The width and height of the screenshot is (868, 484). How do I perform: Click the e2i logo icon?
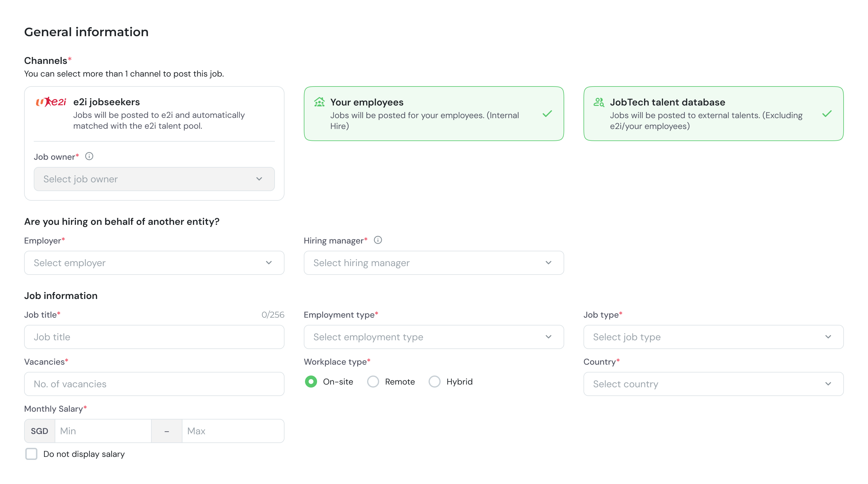(x=51, y=102)
